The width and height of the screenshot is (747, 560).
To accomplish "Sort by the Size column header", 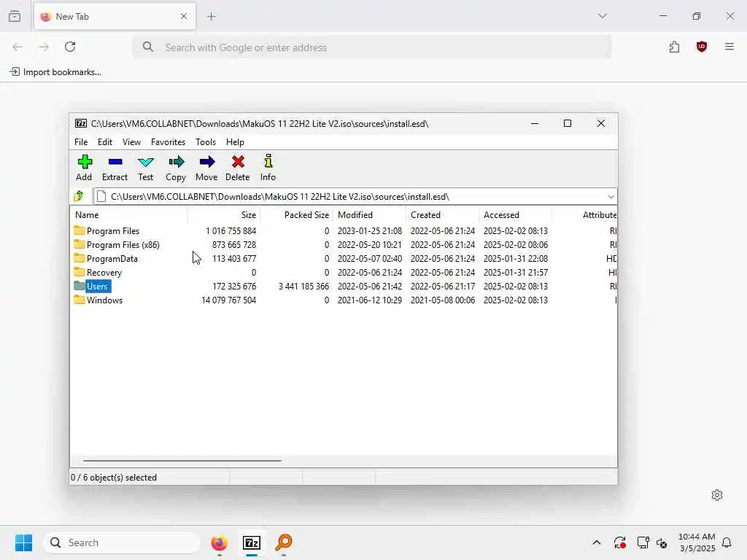I will tap(224, 215).
